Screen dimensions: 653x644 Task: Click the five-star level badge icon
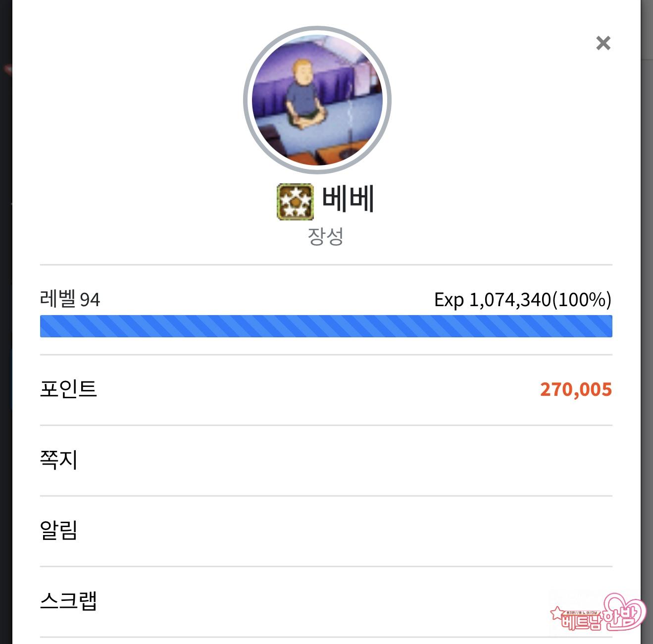(x=295, y=202)
